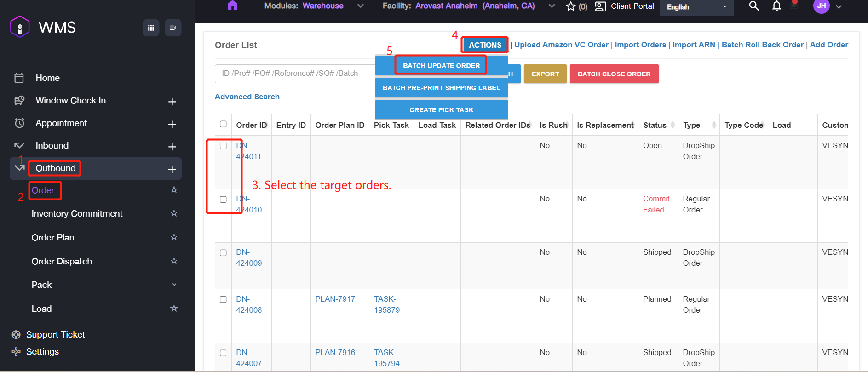Open the search magnifier icon
The height and width of the screenshot is (372, 868).
[x=753, y=6]
